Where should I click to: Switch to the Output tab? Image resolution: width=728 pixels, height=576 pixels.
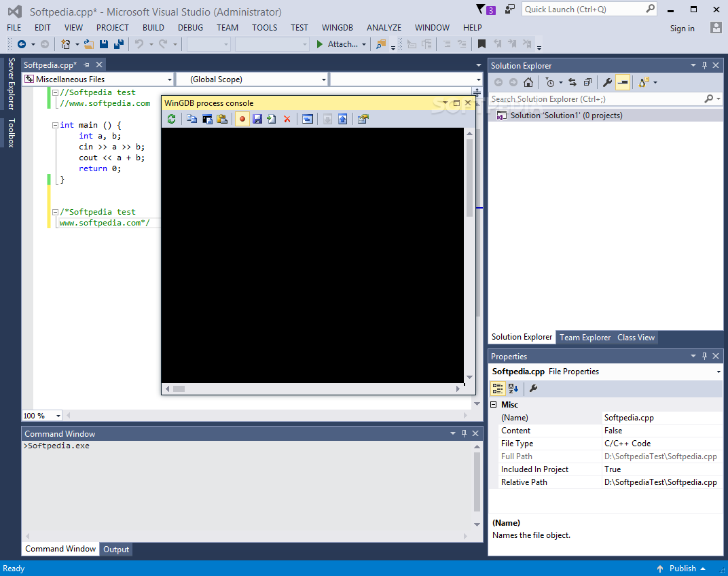pos(116,550)
